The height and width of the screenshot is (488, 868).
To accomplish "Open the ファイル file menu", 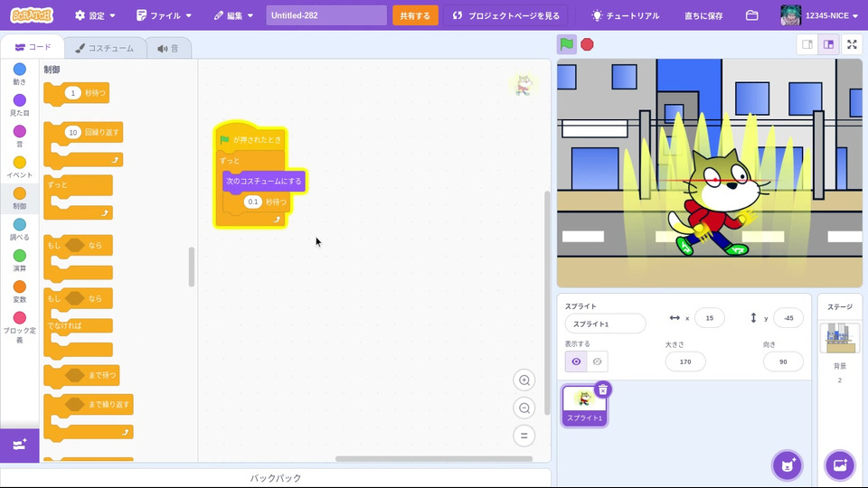I will 164,15.
